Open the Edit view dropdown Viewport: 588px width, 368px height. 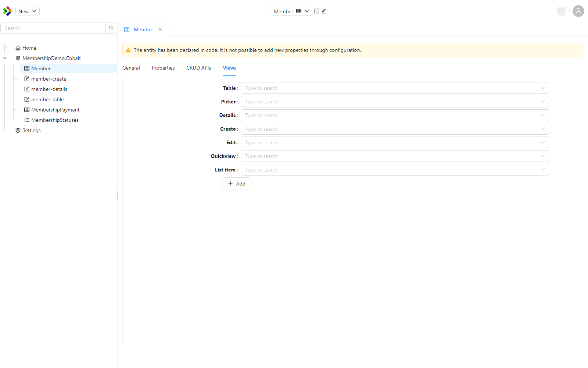pos(395,142)
